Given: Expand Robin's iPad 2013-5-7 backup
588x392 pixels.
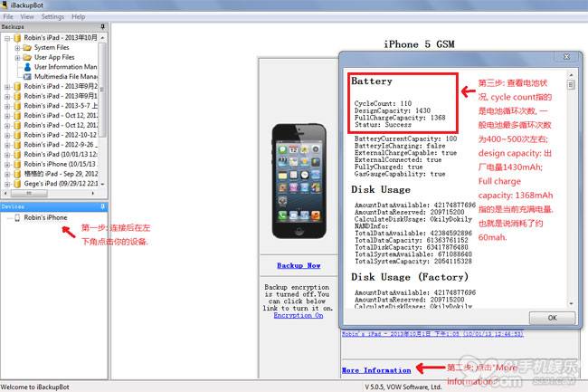Looking at the screenshot, I should tap(7, 107).
